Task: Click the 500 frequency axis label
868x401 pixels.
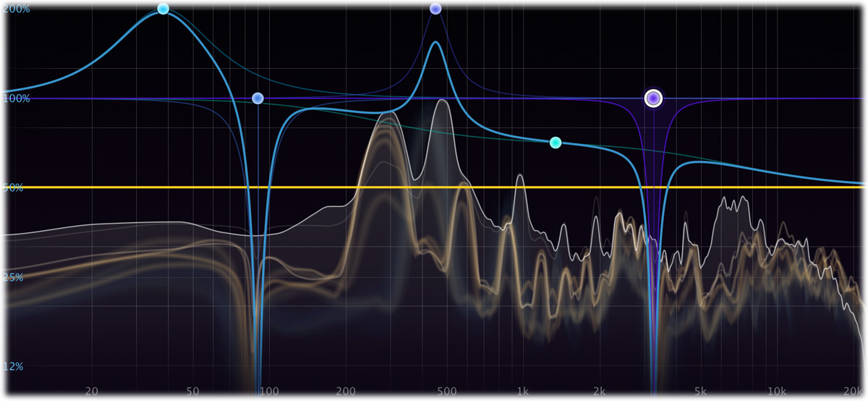Action: tap(446, 391)
